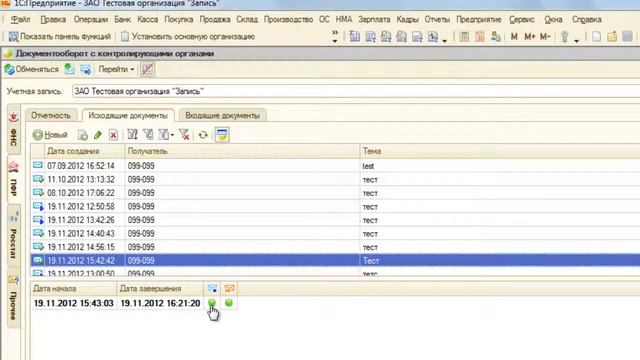640x360 pixels.
Task: Click the set filter by interval icon
Action: coord(132,135)
